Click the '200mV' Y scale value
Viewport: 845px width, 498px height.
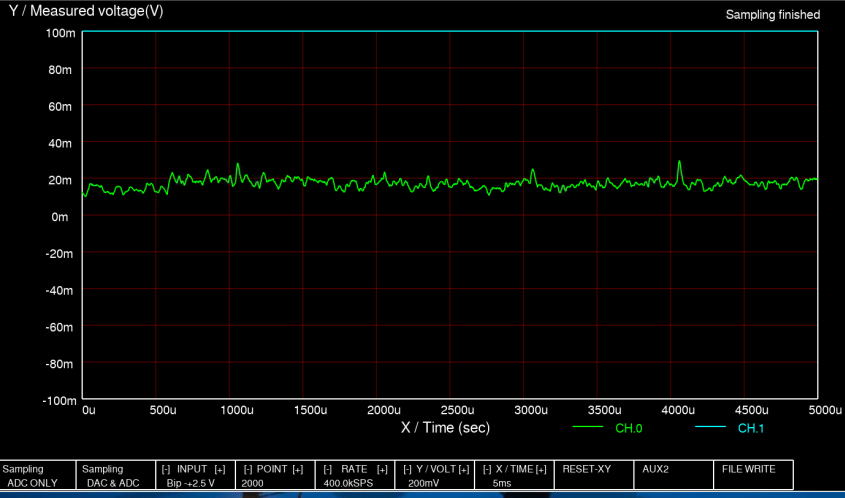(x=424, y=483)
